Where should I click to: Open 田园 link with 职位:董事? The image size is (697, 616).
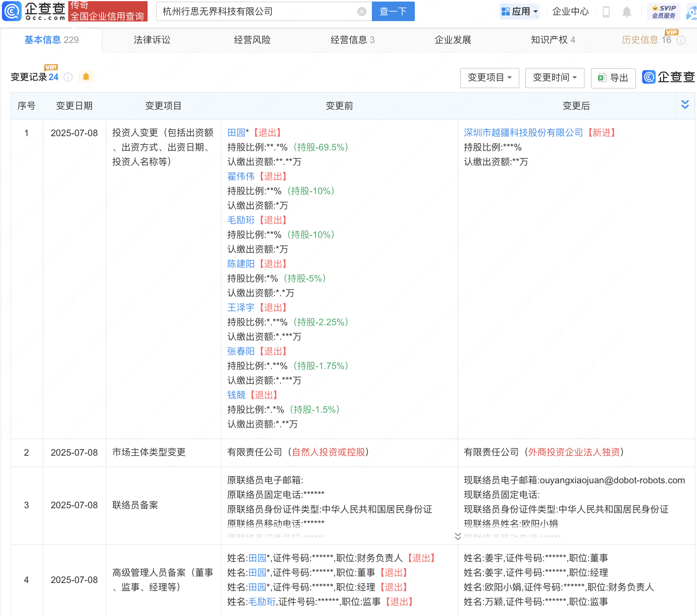click(x=257, y=573)
